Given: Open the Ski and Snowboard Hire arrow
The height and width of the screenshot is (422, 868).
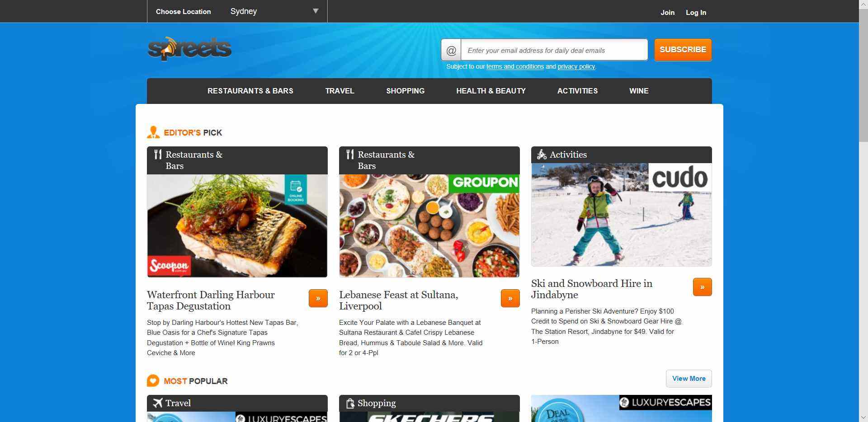Looking at the screenshot, I should (702, 287).
